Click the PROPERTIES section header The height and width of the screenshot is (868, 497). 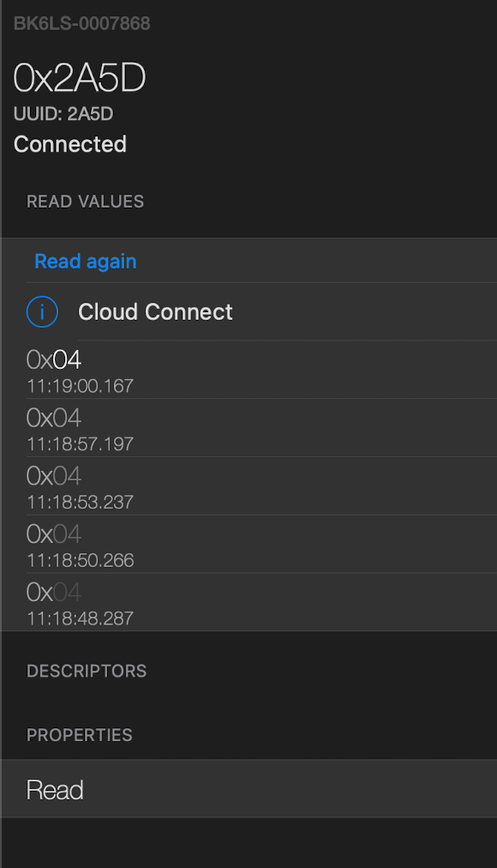pyautogui.click(x=80, y=735)
